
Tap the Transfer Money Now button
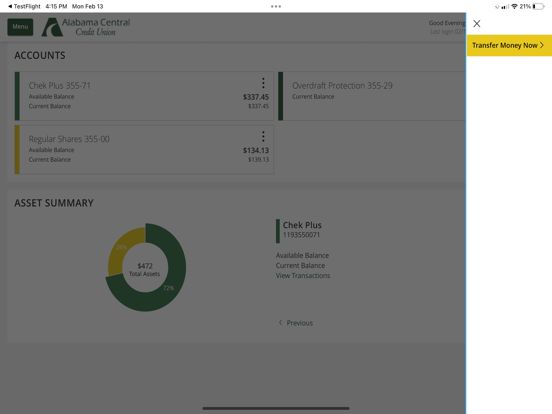click(509, 45)
